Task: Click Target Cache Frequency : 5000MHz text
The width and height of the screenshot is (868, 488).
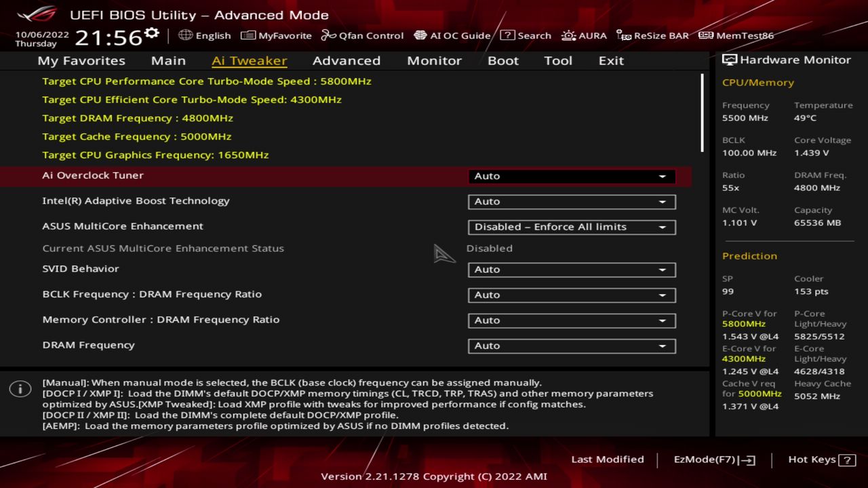Action: click(x=137, y=136)
